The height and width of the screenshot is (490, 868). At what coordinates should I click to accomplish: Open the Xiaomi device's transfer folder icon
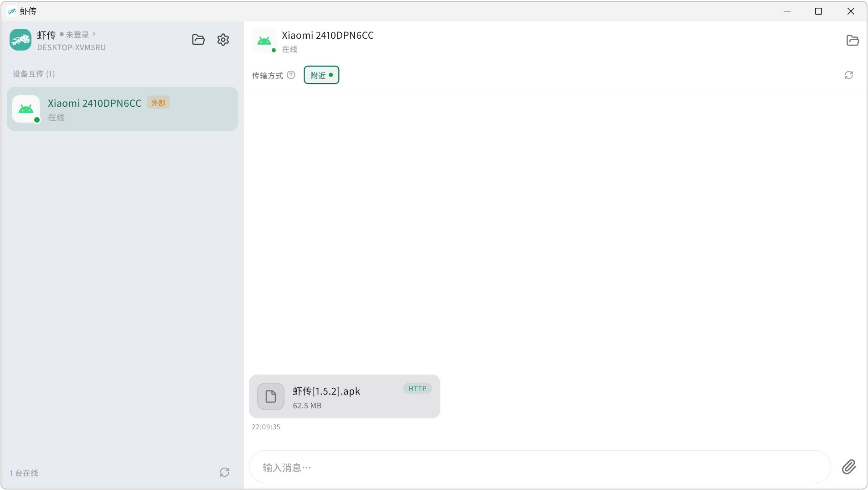click(x=852, y=40)
